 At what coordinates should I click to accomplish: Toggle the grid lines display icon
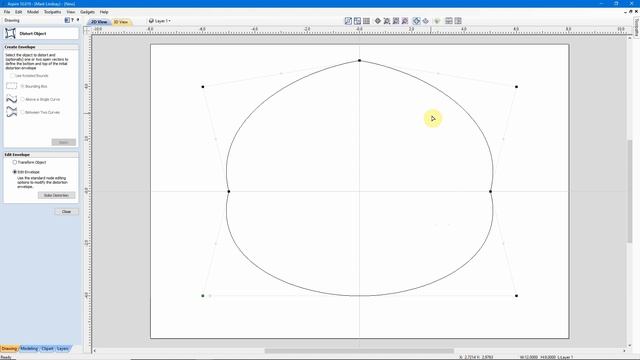click(366, 21)
